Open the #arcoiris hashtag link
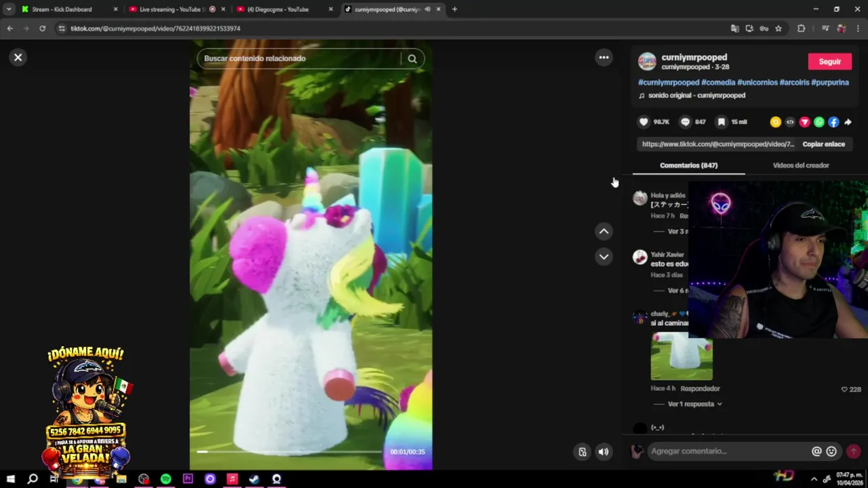 coord(794,83)
